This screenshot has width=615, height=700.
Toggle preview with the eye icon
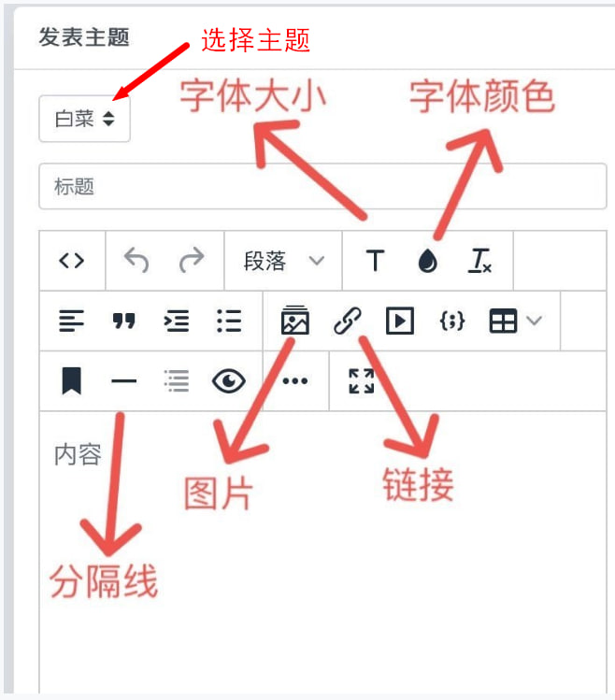coord(229,380)
